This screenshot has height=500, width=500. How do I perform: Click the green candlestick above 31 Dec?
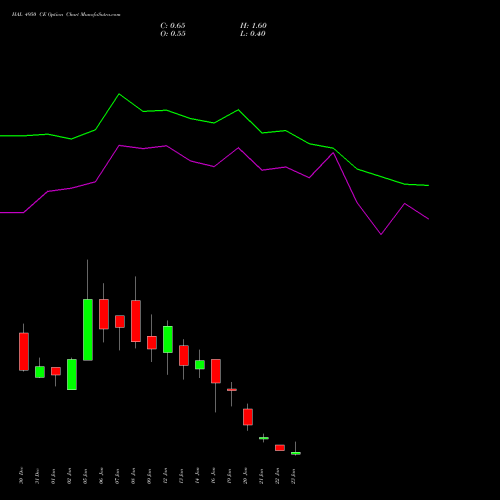40,372
